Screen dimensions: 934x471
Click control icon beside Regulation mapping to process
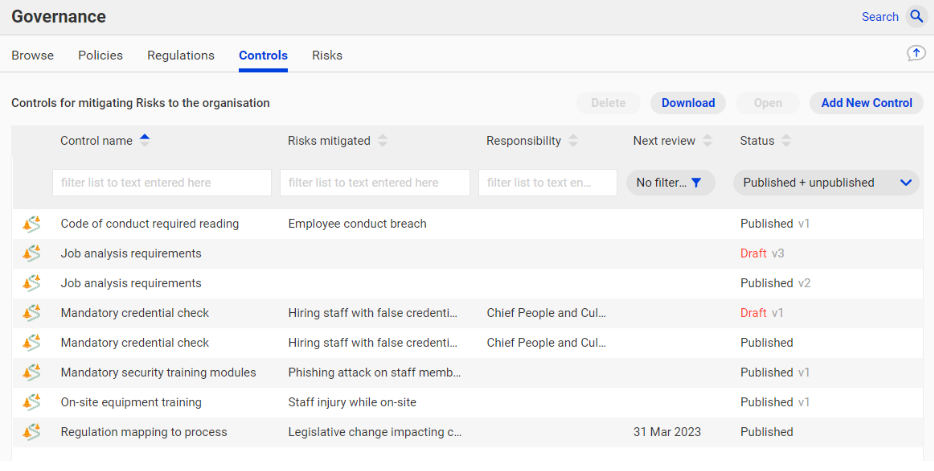pyautogui.click(x=32, y=432)
